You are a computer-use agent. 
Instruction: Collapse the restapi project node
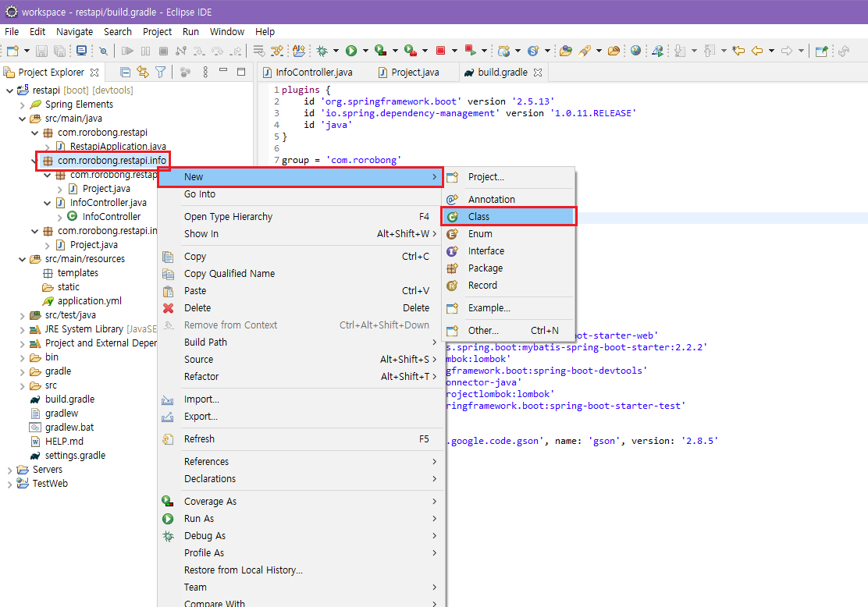(x=9, y=91)
